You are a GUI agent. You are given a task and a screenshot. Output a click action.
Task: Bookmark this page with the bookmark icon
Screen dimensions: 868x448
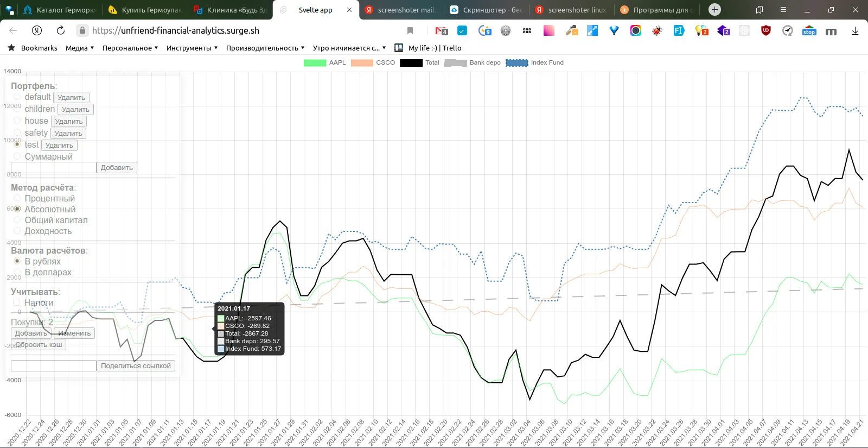(410, 30)
